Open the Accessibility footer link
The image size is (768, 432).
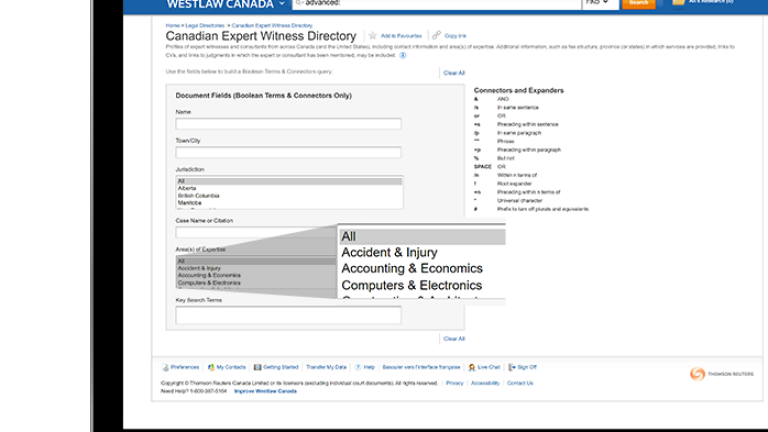(x=485, y=384)
